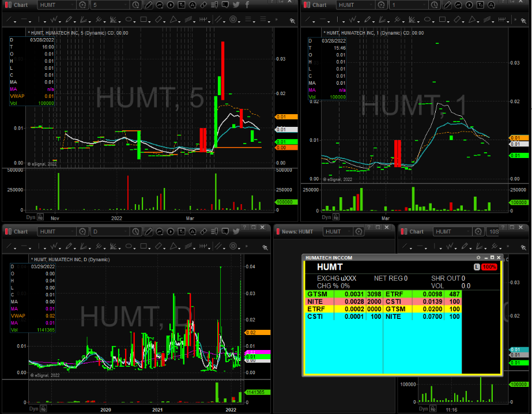Select the GTSM bid row at 0.0031
This screenshot has width=532, height=414.
[x=344, y=294]
